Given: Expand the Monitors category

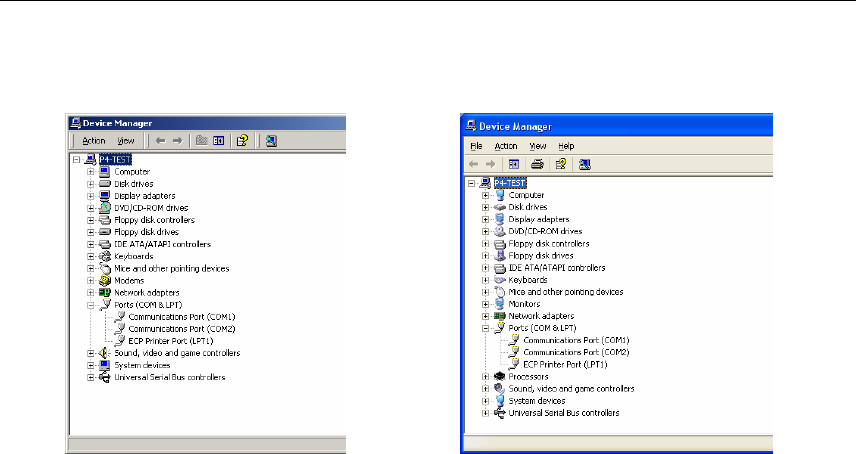Looking at the screenshot, I should (x=486, y=304).
